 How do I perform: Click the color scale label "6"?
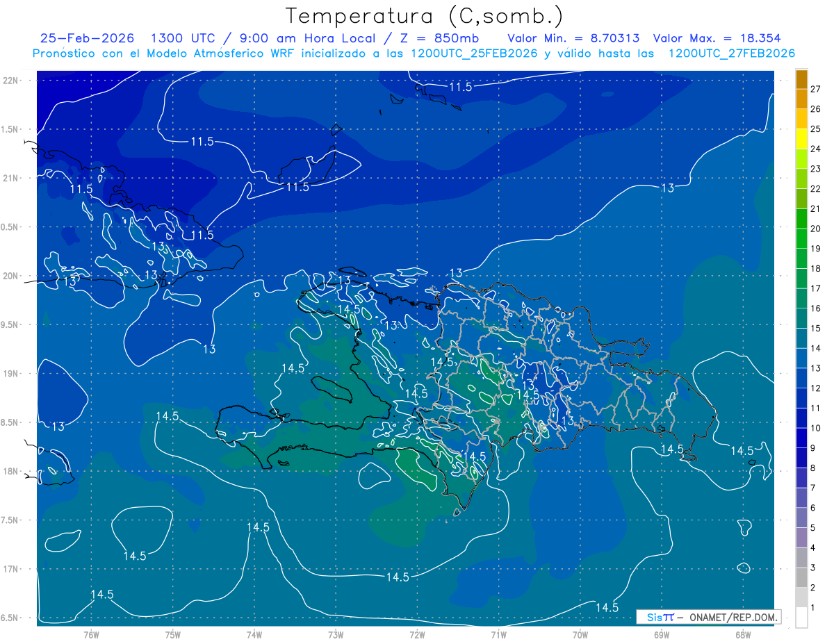[x=812, y=508]
